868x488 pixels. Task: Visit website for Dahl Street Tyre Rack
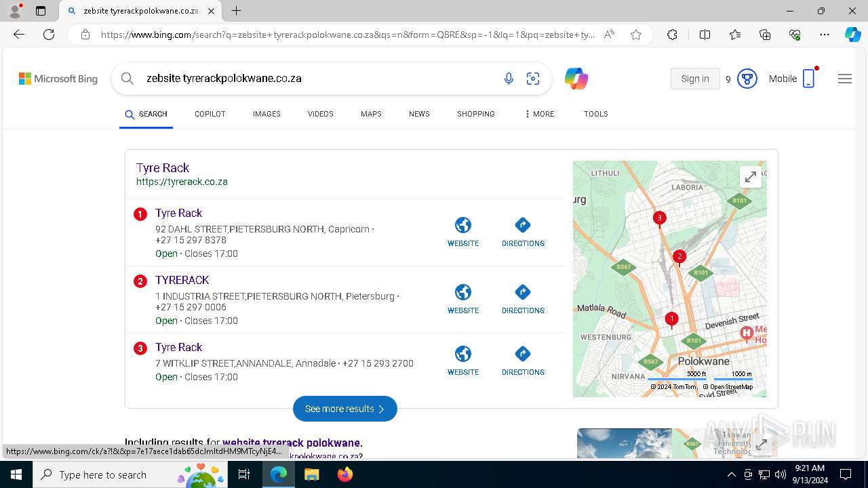click(x=463, y=232)
